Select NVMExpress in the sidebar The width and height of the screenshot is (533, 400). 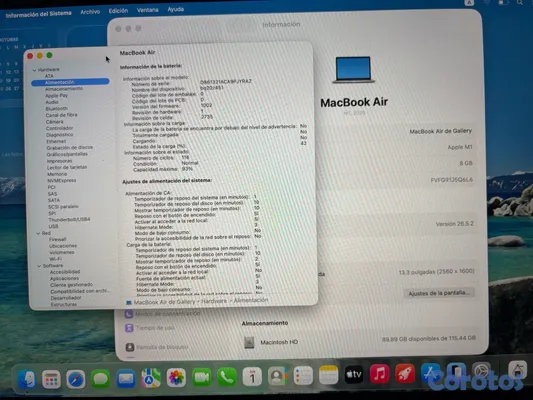click(x=62, y=180)
